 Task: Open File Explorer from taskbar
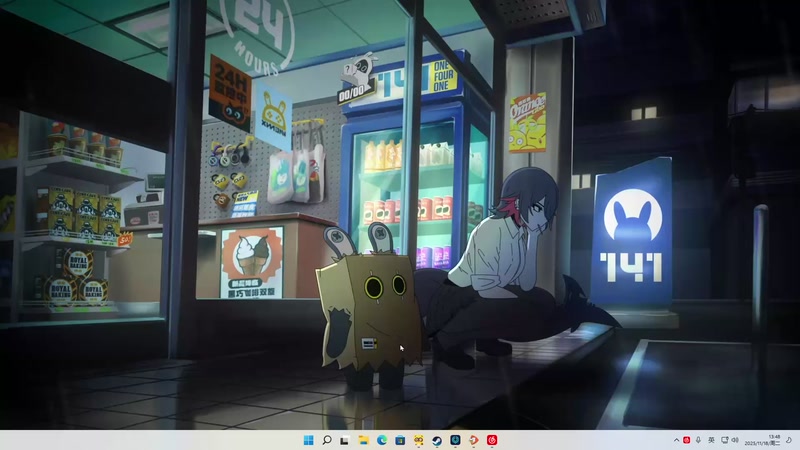363,440
